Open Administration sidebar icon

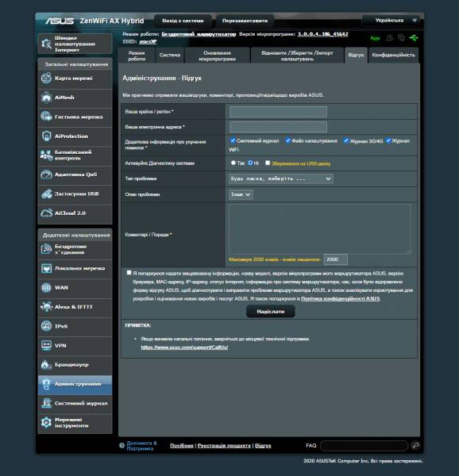click(x=46, y=384)
